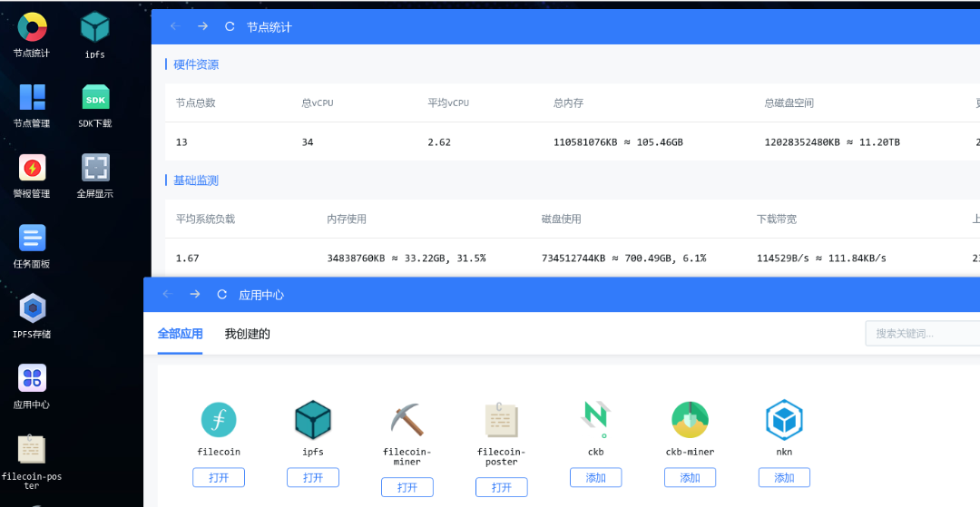Screen dimensions: 980x507
Task: Switch to the 我创建的 tab
Action: pyautogui.click(x=248, y=334)
